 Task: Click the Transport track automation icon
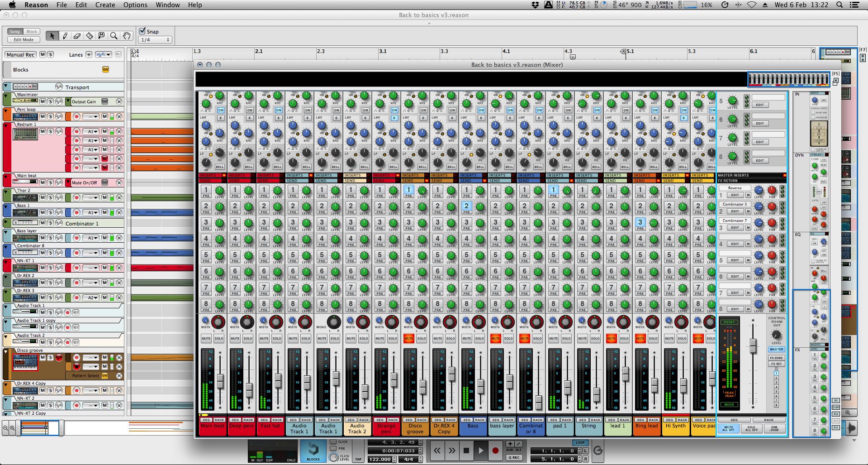(59, 87)
